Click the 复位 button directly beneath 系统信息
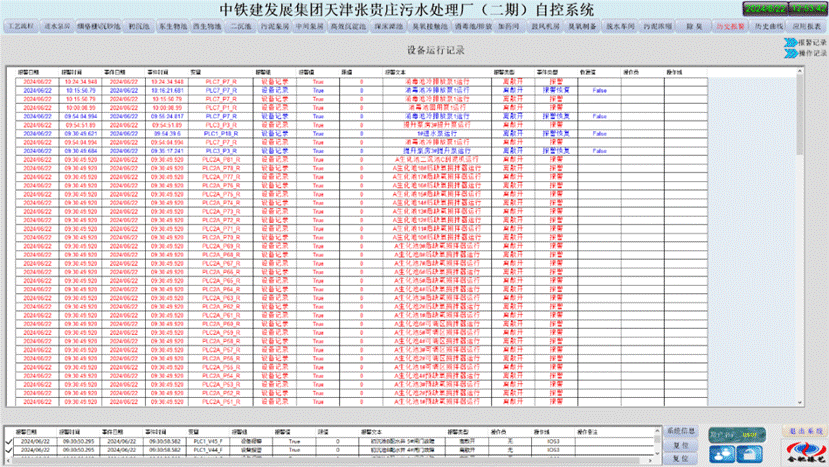This screenshot has height=467, width=829. pyautogui.click(x=681, y=445)
